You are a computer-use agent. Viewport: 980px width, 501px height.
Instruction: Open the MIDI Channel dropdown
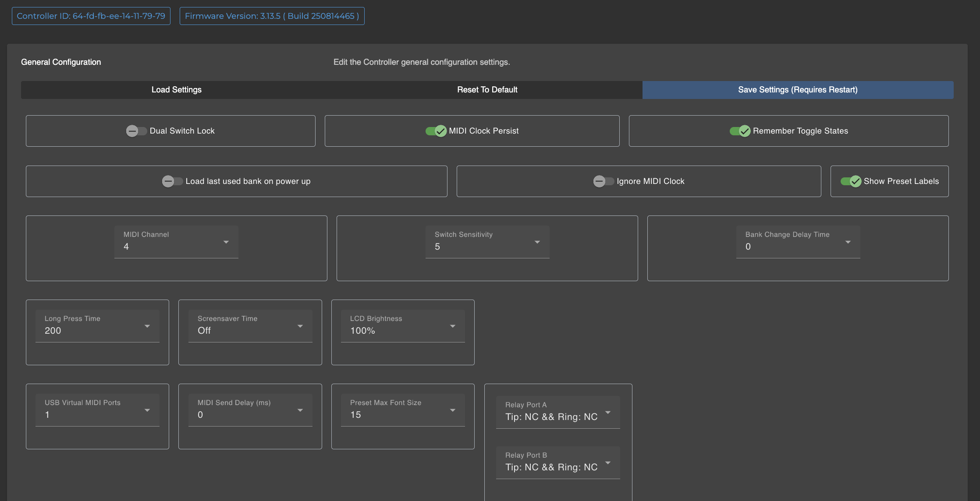(176, 242)
